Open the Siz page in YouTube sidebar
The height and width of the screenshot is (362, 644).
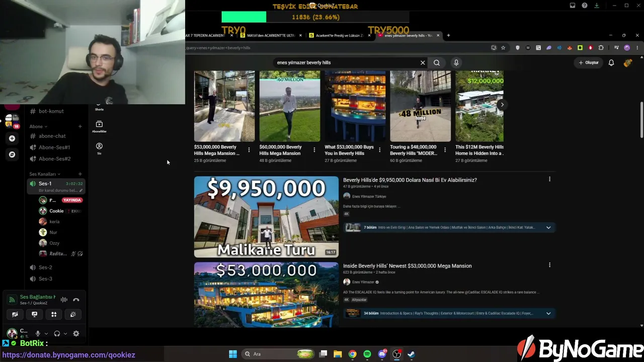99,148
